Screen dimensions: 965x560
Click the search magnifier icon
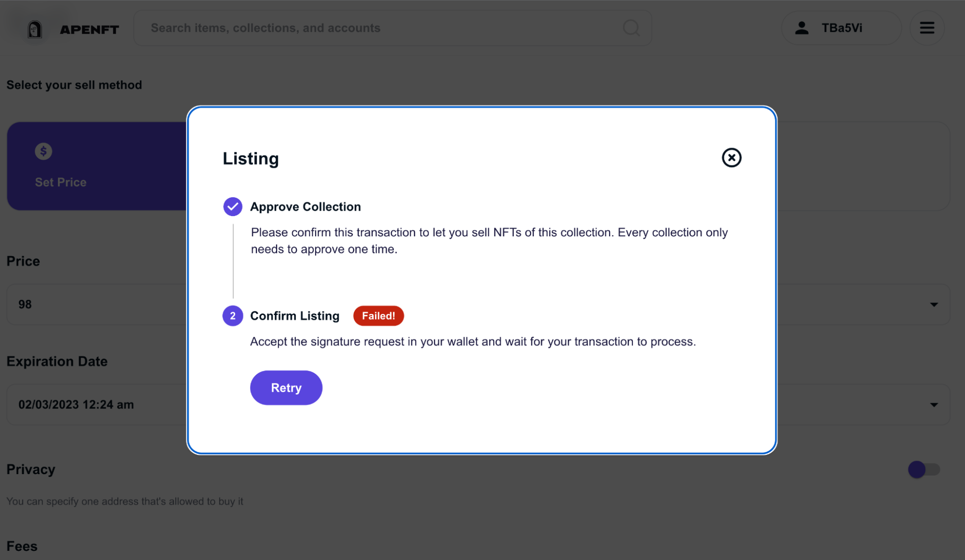631,28
